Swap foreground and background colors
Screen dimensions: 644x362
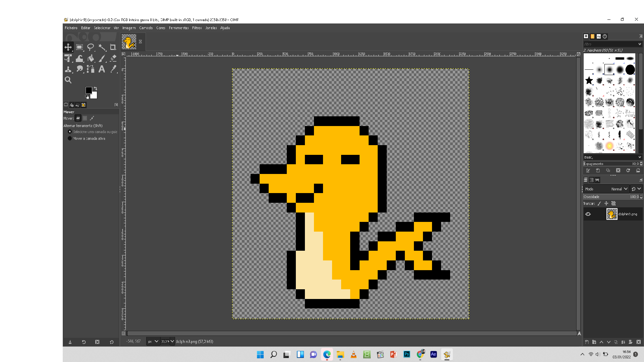pos(95,88)
